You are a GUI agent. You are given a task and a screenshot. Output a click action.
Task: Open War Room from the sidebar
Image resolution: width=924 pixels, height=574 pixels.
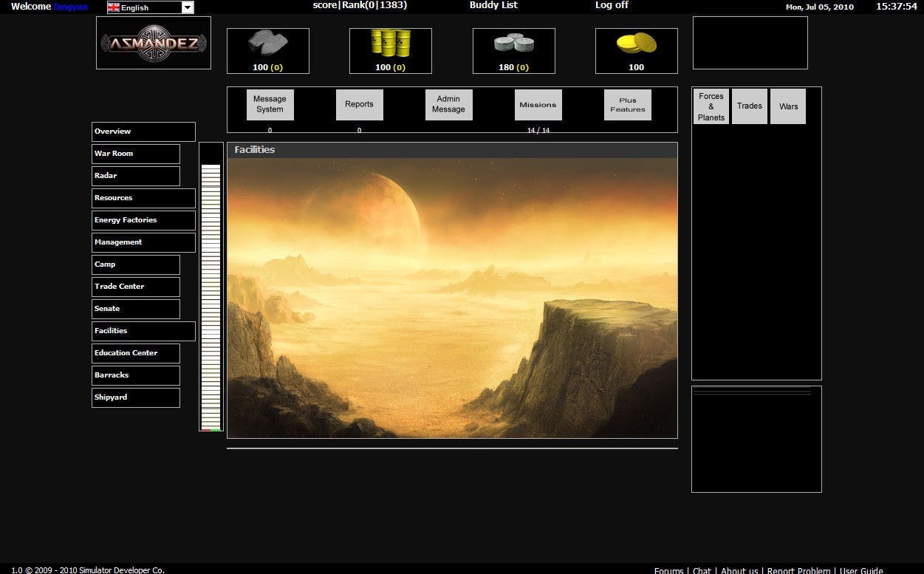click(x=136, y=154)
